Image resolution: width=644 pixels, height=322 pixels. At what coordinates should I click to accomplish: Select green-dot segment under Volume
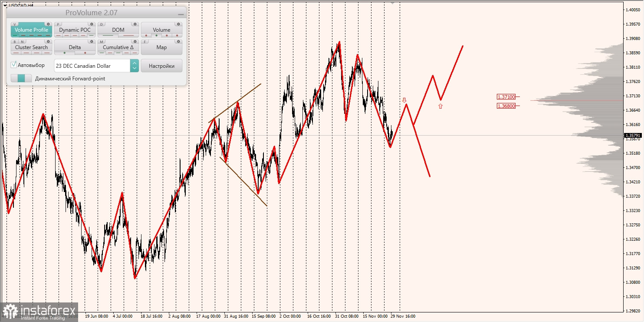[156, 35]
